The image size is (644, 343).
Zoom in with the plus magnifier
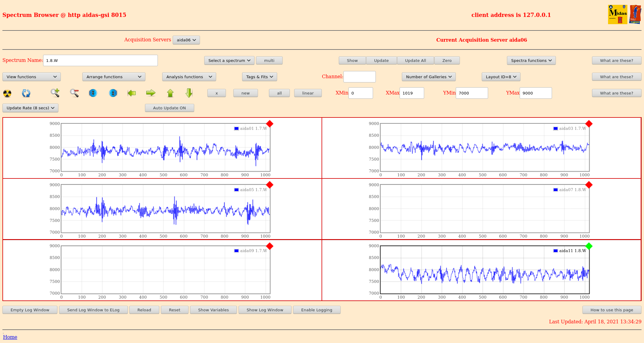[55, 93]
